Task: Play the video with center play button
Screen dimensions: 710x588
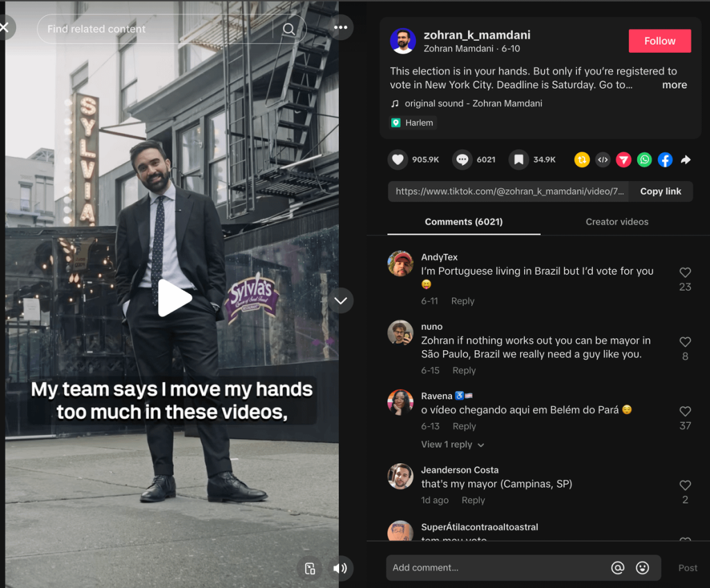Action: coord(173,298)
